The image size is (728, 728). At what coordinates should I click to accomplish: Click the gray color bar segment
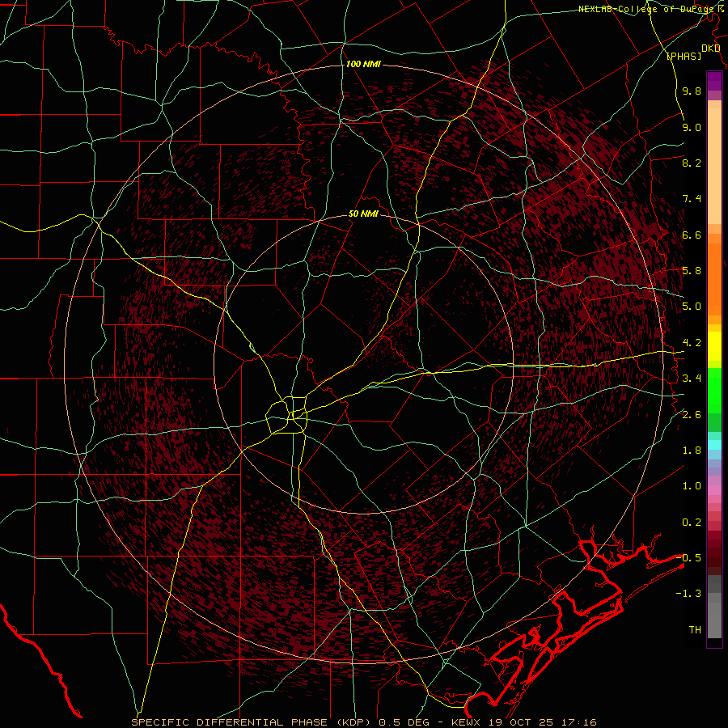(714, 607)
